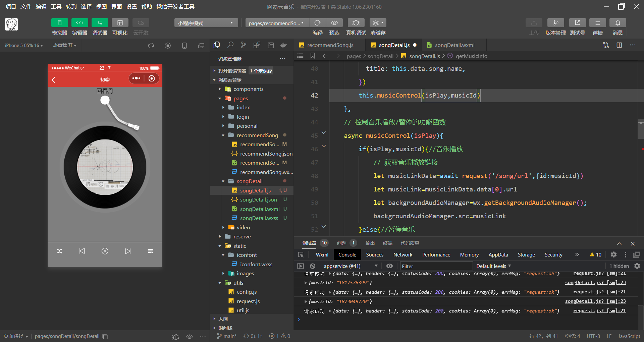This screenshot has height=342, width=644.
Task: Open the clear cache (清缓存) menu
Action: point(378,23)
